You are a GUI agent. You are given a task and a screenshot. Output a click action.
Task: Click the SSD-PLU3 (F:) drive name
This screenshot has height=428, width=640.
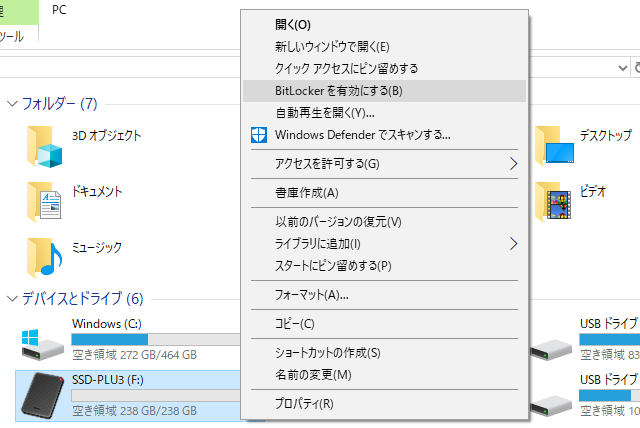108,380
